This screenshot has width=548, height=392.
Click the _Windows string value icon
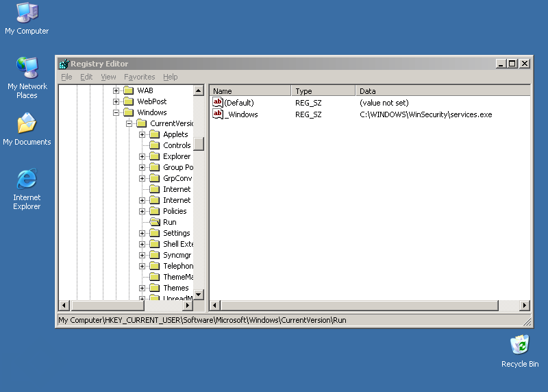(218, 114)
